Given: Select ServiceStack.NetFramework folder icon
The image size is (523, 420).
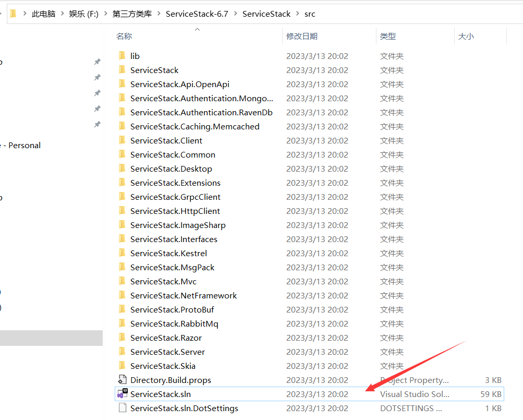Looking at the screenshot, I should [x=122, y=295].
